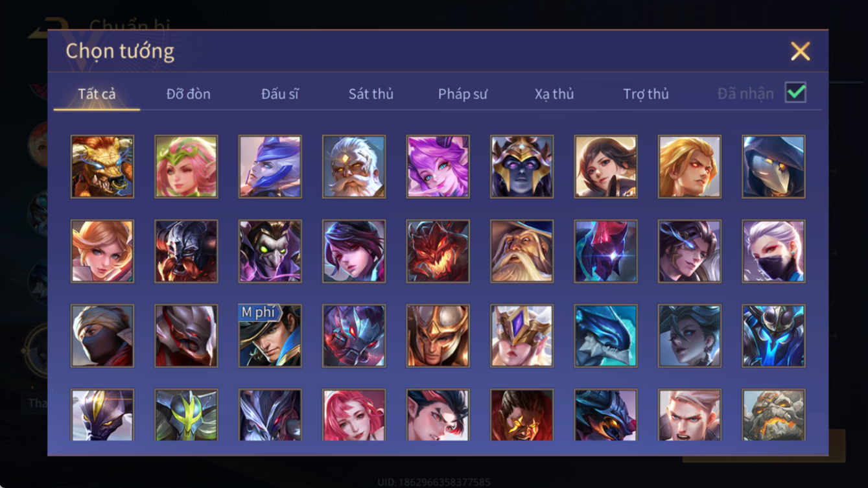Select the hooded plague-mask hero portrait
Screen dimensions: 868x488
774,167
